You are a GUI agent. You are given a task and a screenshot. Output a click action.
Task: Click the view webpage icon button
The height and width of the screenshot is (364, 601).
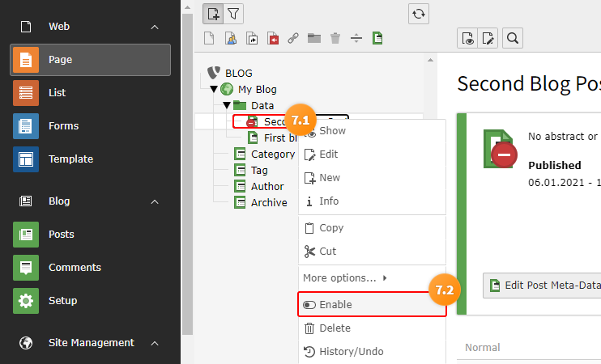(x=467, y=38)
